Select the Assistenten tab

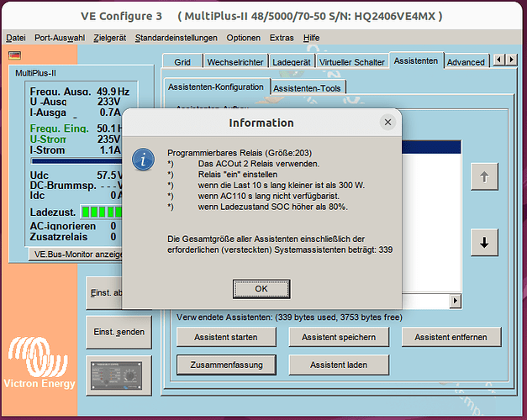click(x=416, y=60)
